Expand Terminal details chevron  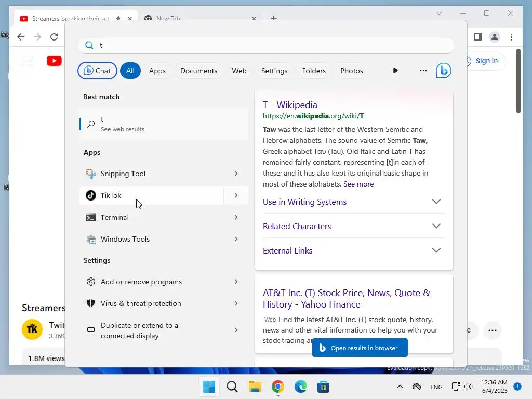click(236, 217)
